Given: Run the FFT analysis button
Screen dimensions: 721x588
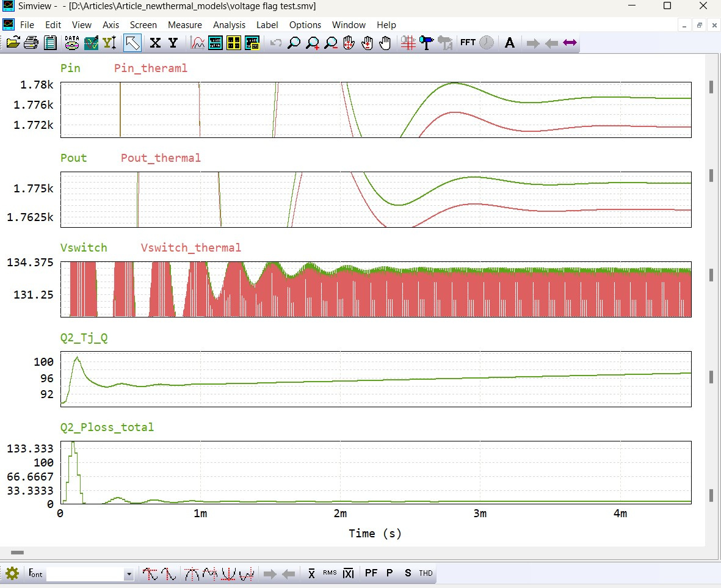Looking at the screenshot, I should coord(468,42).
